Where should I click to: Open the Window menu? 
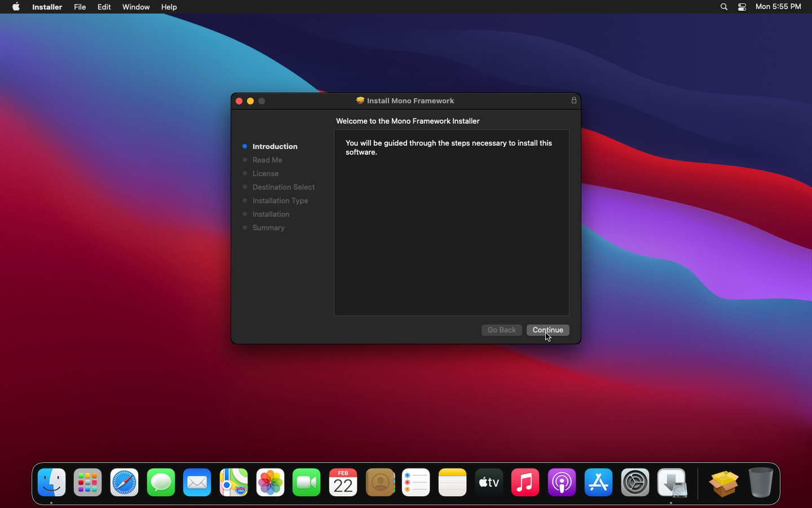[136, 7]
